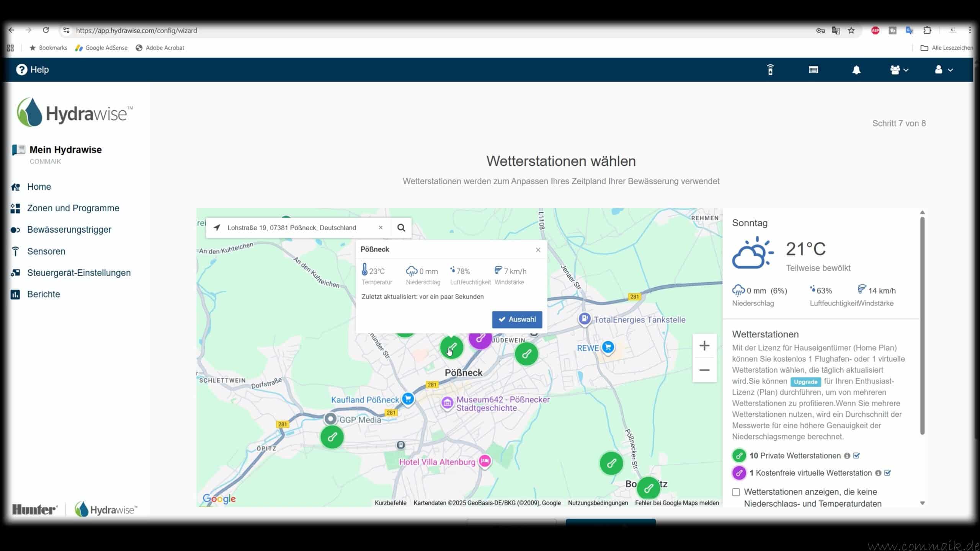Show info for Private Wetterstationen

click(847, 456)
